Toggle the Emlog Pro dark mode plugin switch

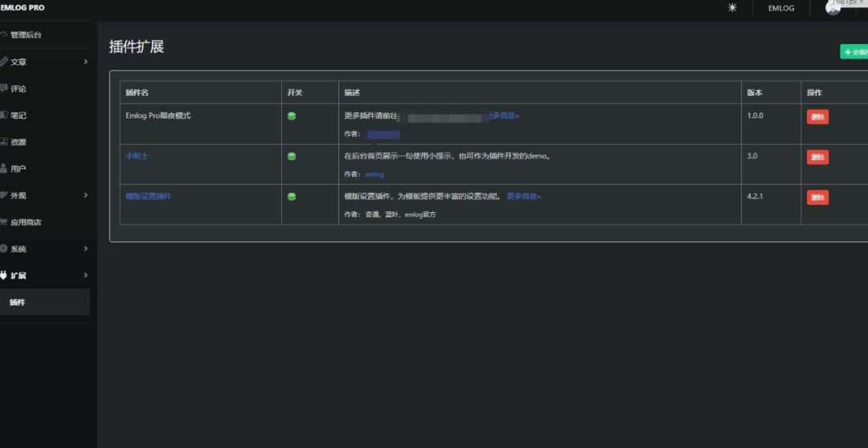292,116
